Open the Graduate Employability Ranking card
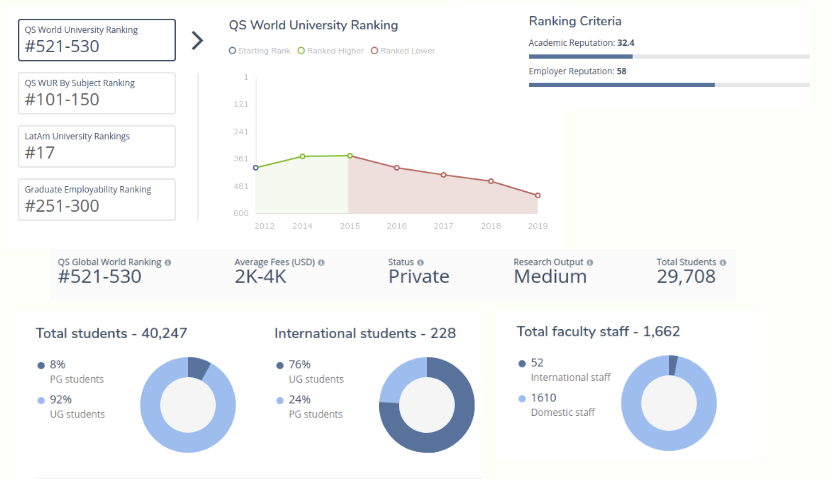The width and height of the screenshot is (832, 479). 97,199
